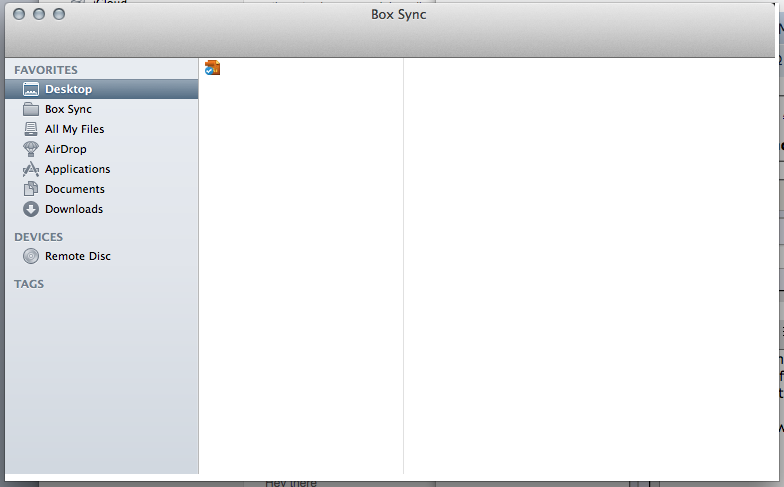Click the Documents pages icon
Viewport: 784px width, 487px height.
point(30,188)
